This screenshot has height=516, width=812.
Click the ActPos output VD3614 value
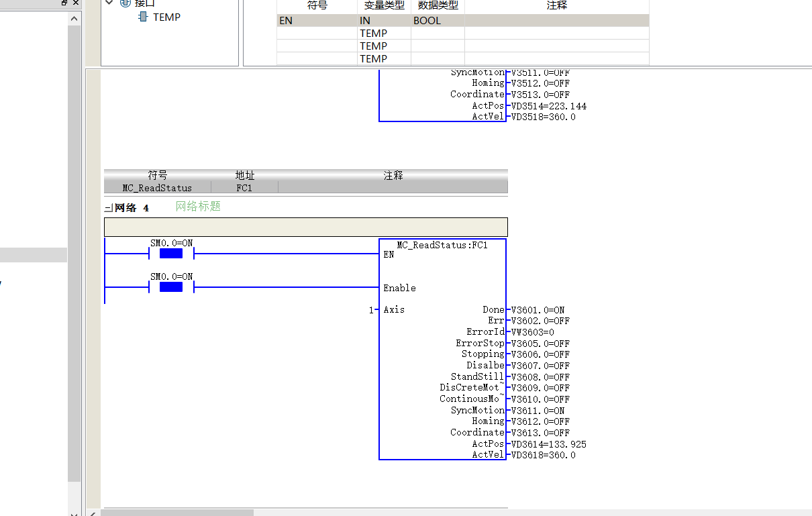[548, 444]
